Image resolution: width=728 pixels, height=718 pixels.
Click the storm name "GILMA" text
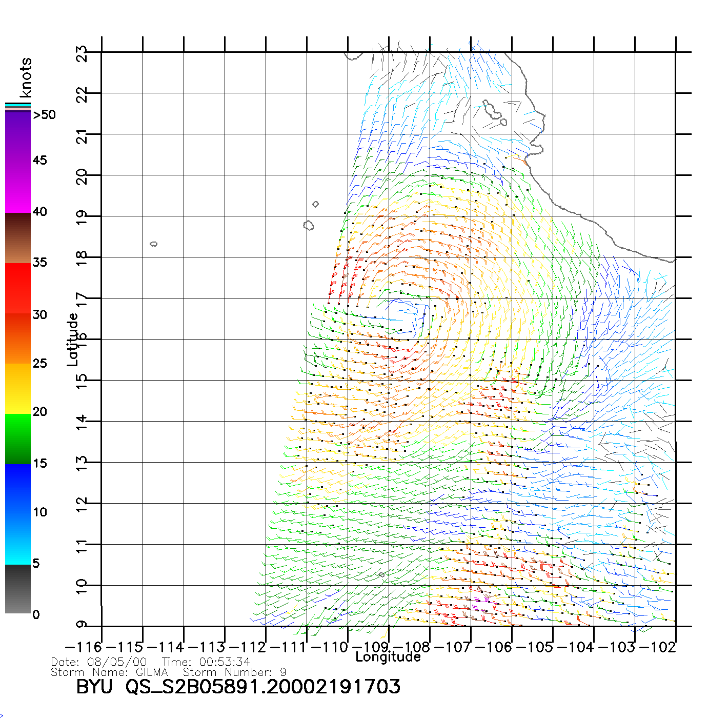(152, 672)
